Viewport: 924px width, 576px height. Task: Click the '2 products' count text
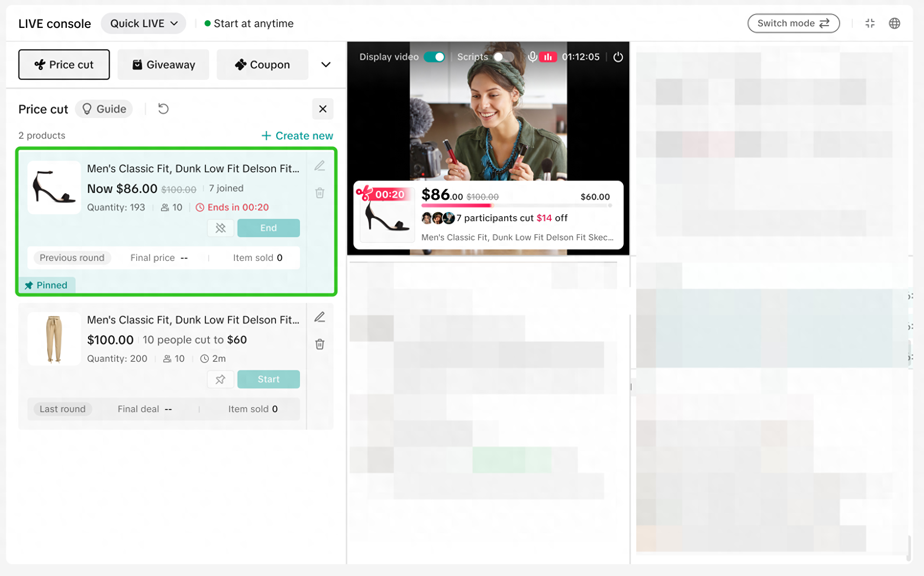[42, 136]
